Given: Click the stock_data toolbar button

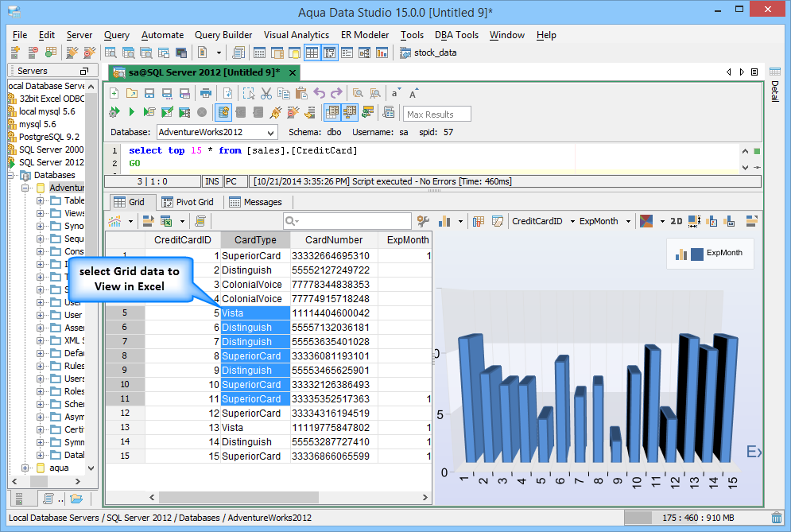Looking at the screenshot, I should [x=428, y=52].
